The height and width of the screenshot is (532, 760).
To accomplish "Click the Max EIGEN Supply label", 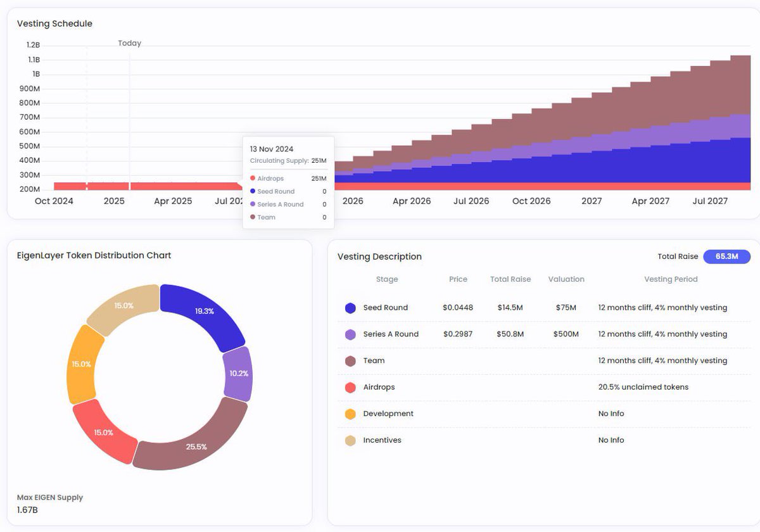I will coord(49,498).
